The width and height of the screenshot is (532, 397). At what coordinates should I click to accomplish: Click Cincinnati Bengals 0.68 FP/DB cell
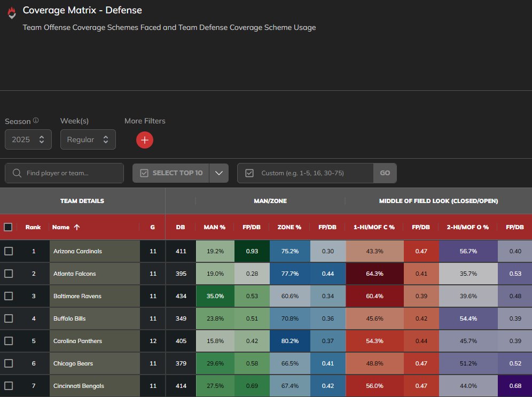(x=515, y=385)
